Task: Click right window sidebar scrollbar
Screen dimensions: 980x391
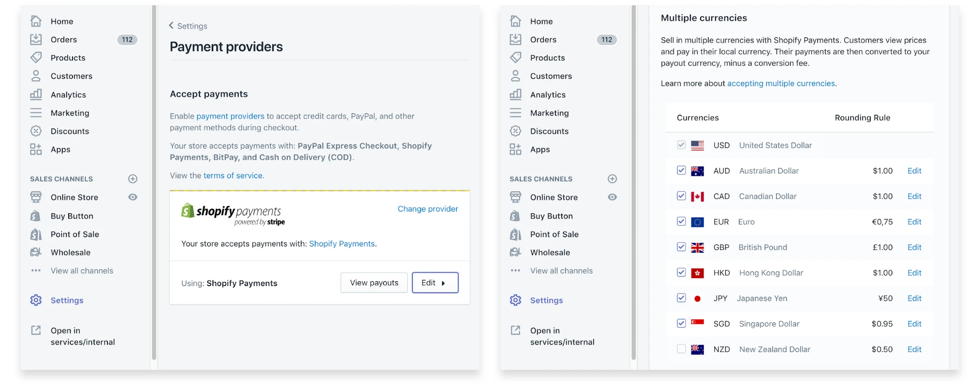Action: [633, 182]
